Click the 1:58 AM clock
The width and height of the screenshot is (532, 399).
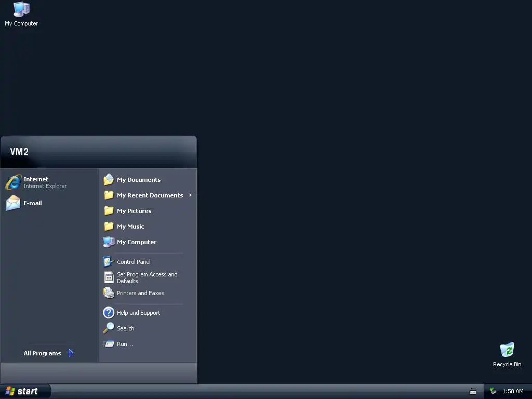pyautogui.click(x=513, y=392)
